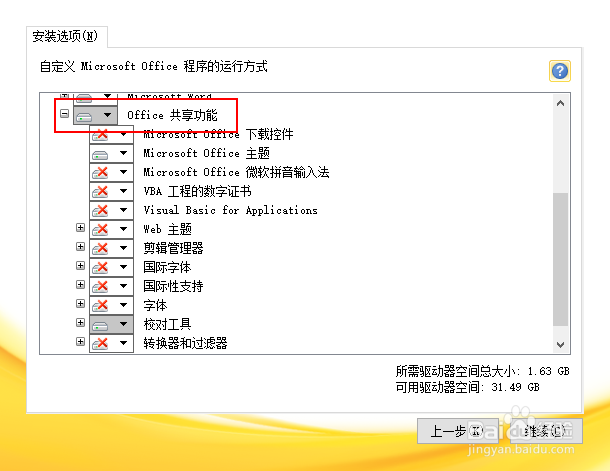Open the help question mark icon
This screenshot has width=610, height=471.
[559, 71]
